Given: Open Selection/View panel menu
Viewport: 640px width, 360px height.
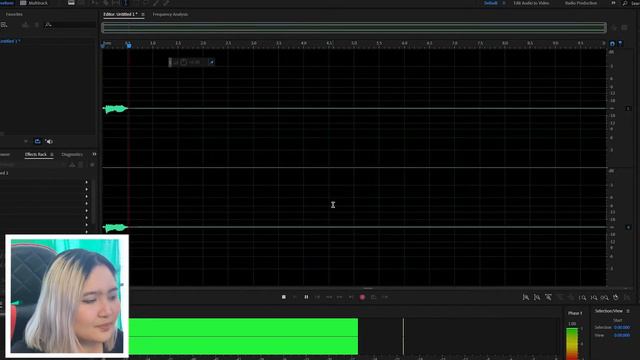Looking at the screenshot, I should pos(628,311).
